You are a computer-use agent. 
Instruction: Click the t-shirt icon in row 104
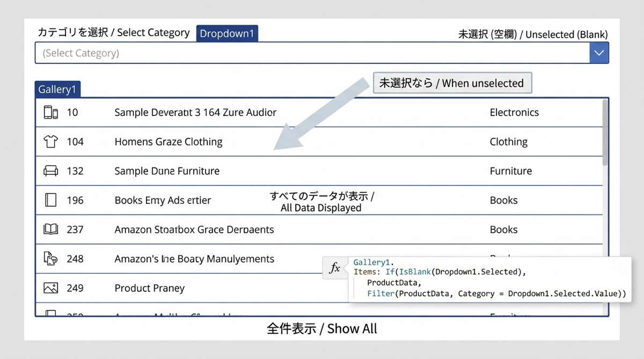[50, 142]
